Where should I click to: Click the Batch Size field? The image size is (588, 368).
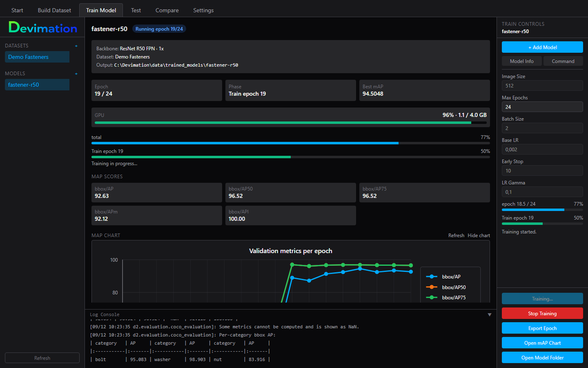[x=542, y=128]
